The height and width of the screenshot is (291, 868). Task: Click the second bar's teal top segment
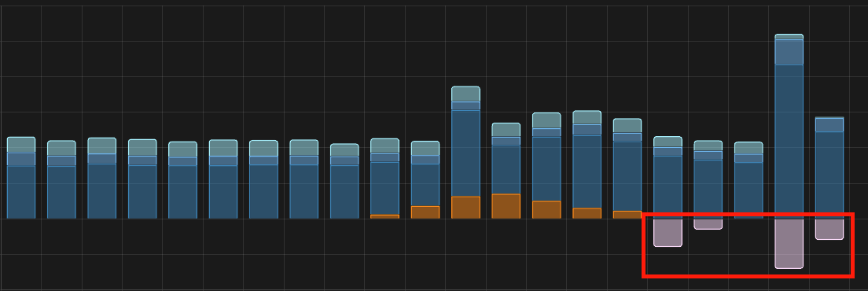(x=61, y=149)
